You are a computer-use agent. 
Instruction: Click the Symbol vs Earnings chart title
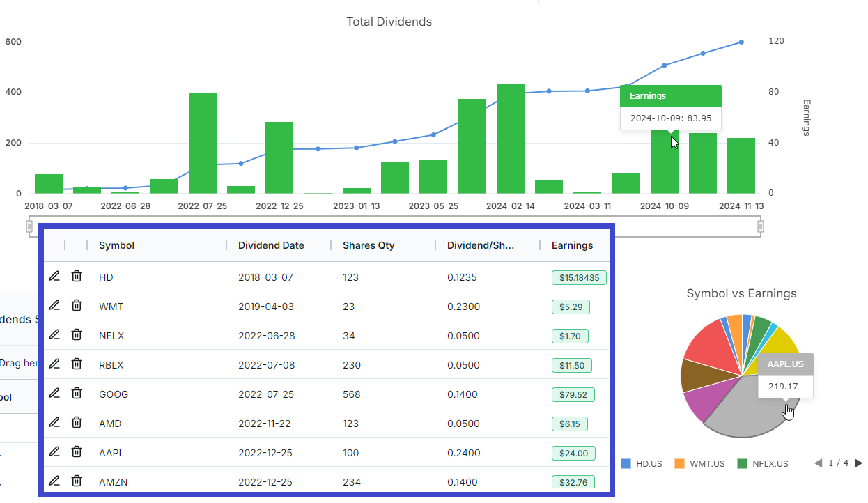pos(741,293)
